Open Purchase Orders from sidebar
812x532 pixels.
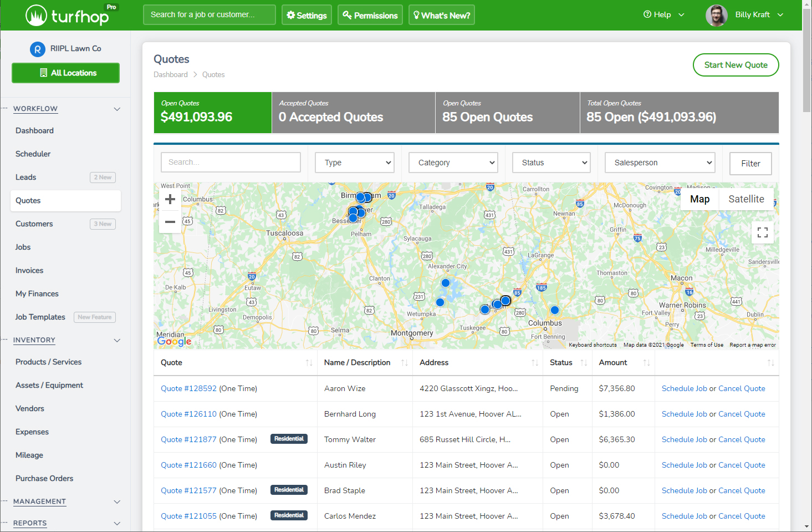click(x=44, y=479)
